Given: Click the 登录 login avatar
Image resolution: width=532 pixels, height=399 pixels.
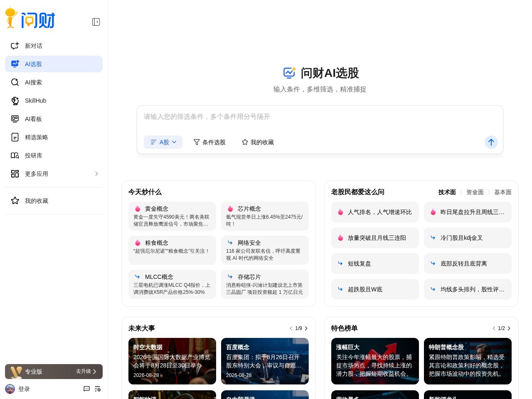Looking at the screenshot, I should [x=10, y=389].
